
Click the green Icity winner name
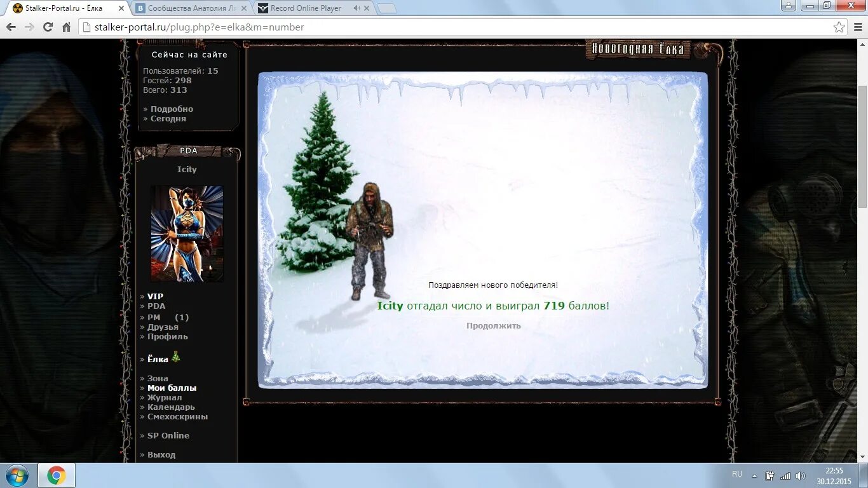pyautogui.click(x=390, y=306)
